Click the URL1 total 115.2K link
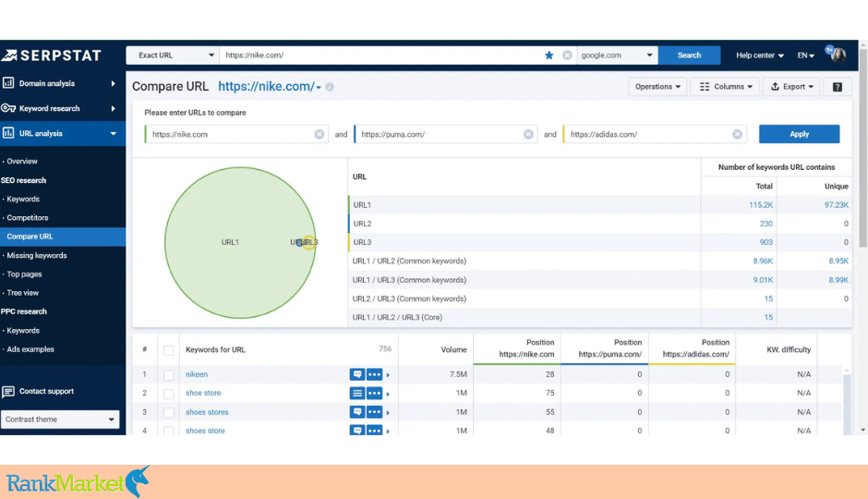 [761, 205]
